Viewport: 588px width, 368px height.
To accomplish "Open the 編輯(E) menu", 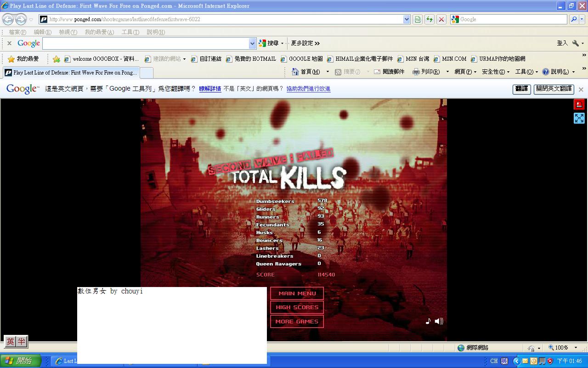I will (x=42, y=32).
